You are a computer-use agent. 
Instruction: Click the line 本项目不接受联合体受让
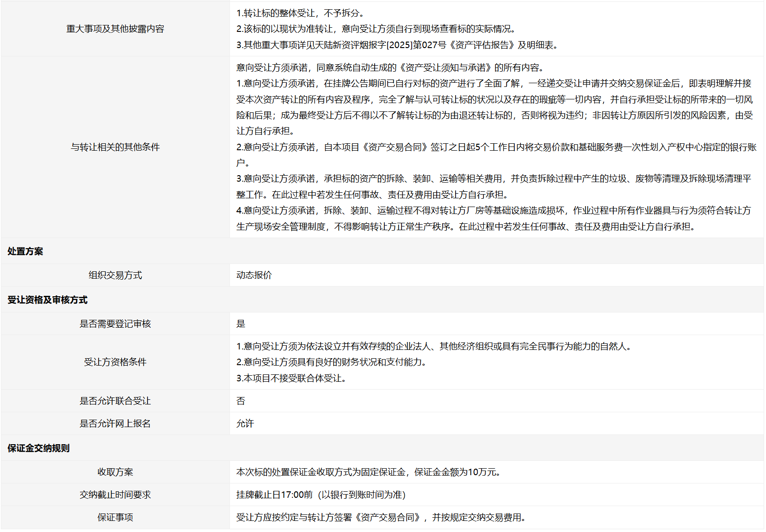point(291,378)
